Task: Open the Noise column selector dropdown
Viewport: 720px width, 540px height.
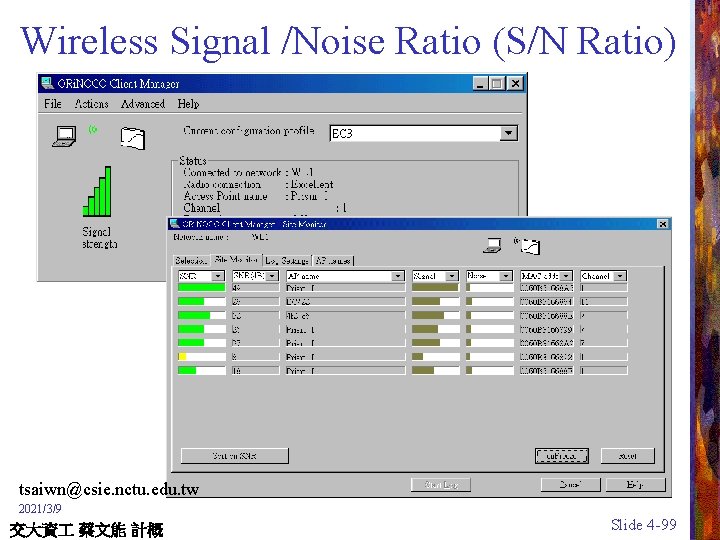Action: pos(506,276)
